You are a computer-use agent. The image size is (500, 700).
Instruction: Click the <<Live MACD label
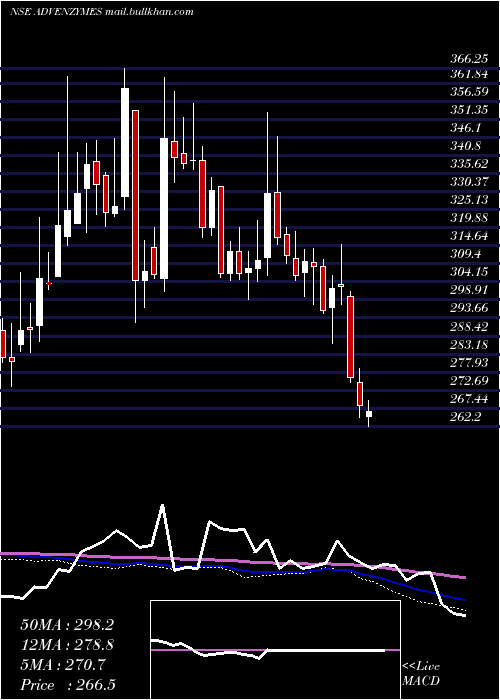pos(421,674)
